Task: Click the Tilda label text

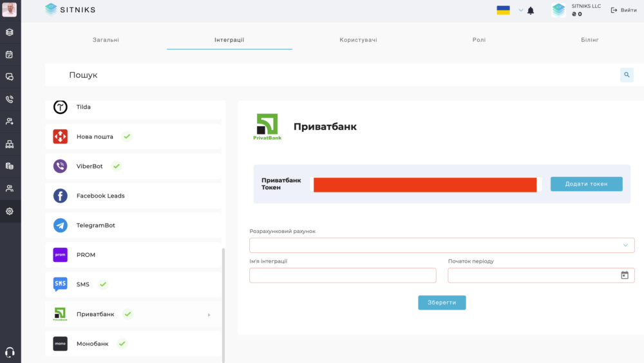Action: click(83, 107)
